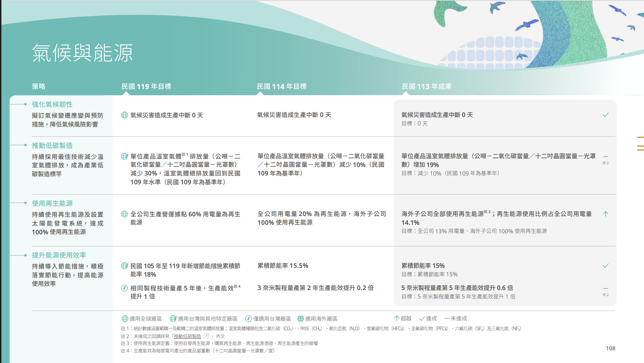Select the 使用再生能源 strategy heading
644x363 pixels.
(x=52, y=203)
